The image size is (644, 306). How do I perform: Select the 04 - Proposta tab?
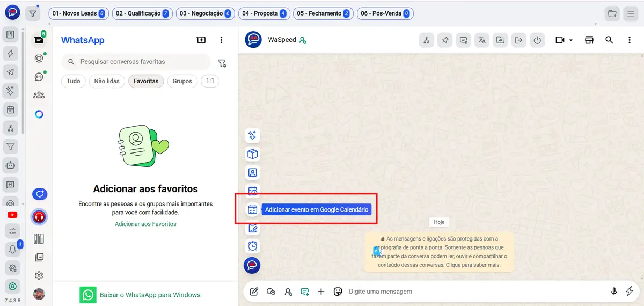264,13
